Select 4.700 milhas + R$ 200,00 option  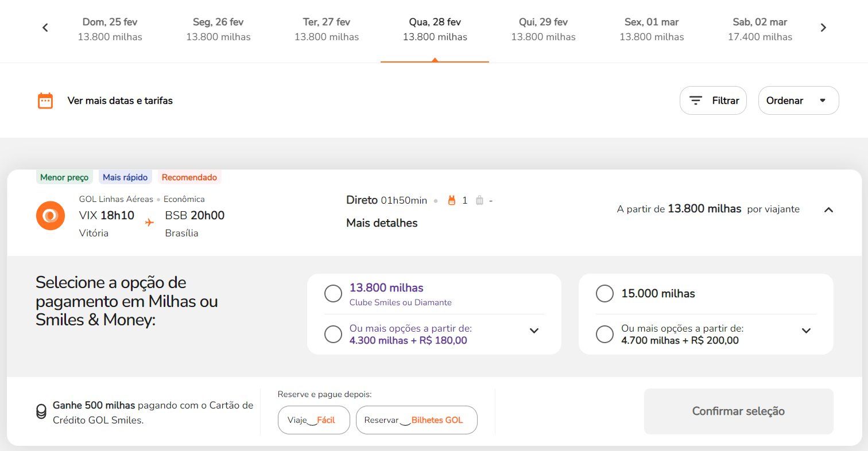click(x=604, y=335)
